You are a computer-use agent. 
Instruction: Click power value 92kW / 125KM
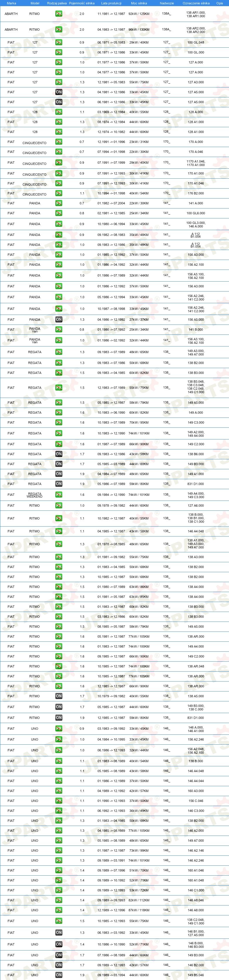point(139,14)
